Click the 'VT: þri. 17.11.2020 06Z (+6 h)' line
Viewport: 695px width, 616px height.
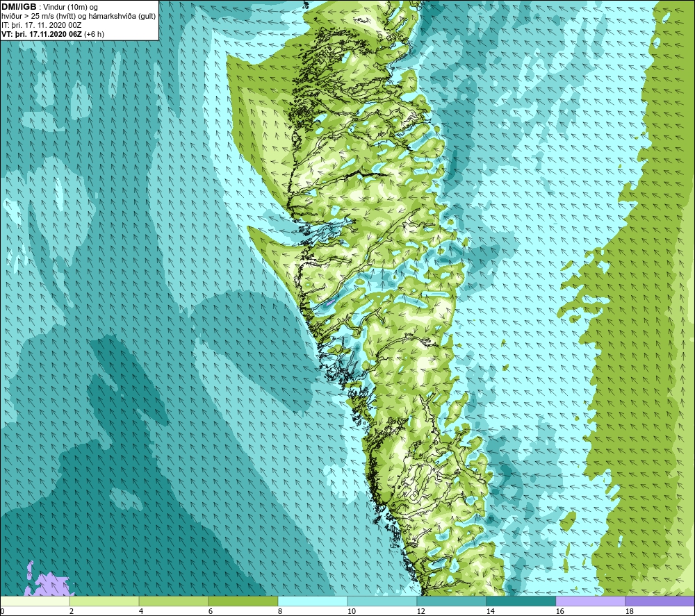coord(53,34)
